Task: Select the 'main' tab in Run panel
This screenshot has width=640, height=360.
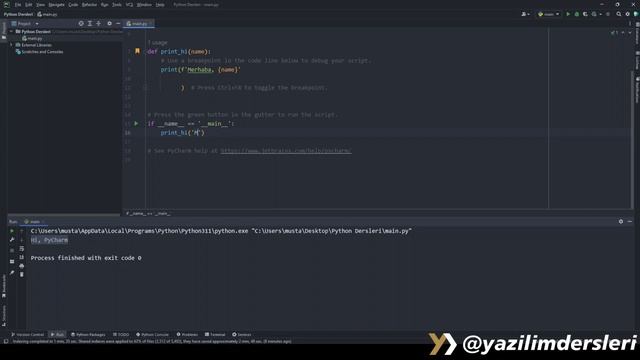Action: pos(35,222)
